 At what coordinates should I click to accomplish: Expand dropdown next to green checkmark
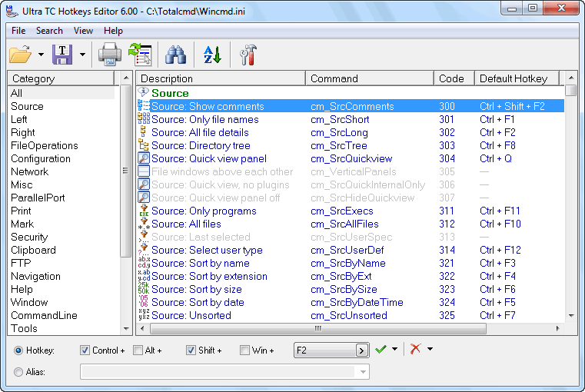[394, 350]
